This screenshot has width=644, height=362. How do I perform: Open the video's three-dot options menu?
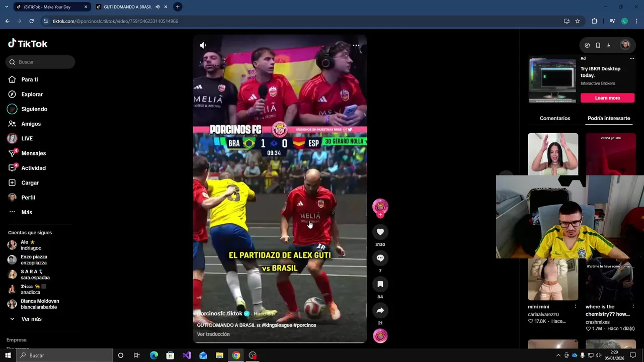(356, 45)
